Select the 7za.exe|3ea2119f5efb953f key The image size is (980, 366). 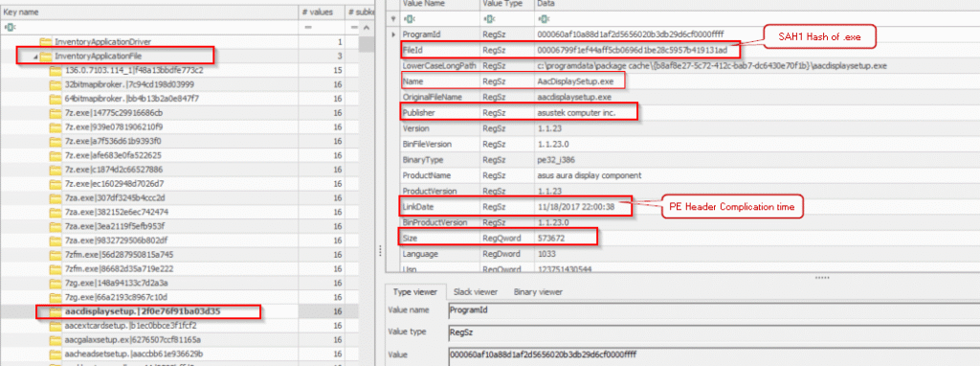click(x=115, y=226)
